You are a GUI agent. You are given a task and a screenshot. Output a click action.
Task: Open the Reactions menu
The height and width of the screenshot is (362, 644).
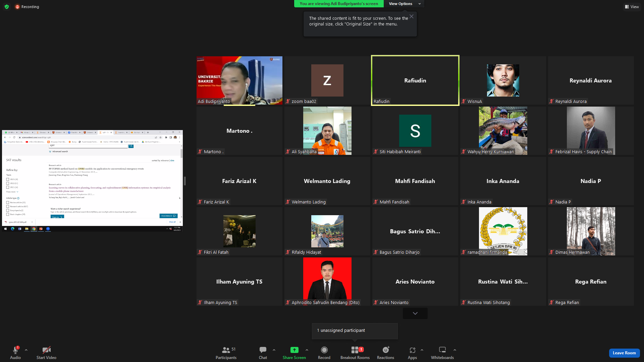(x=385, y=353)
